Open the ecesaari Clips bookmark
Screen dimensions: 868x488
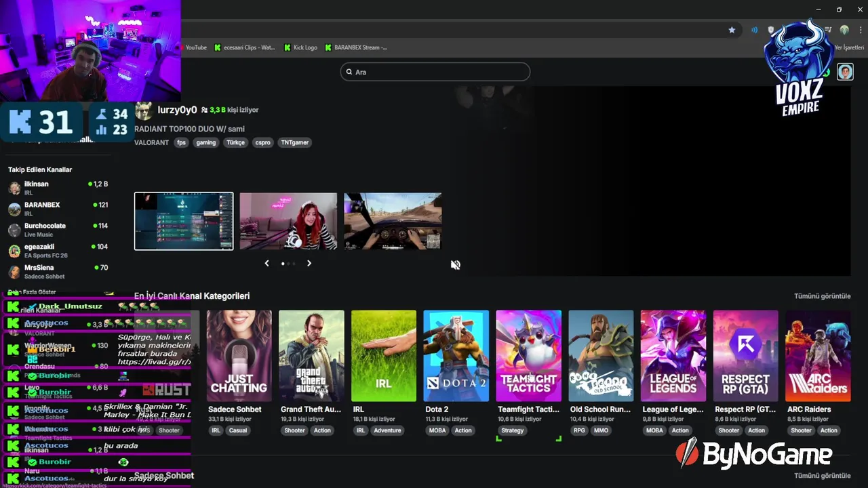click(x=245, y=47)
